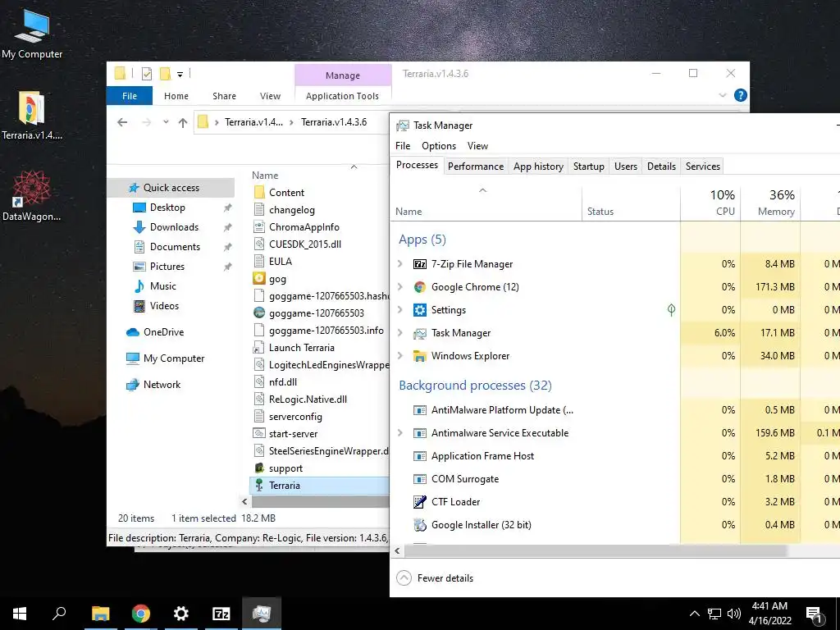Open the notification center icon
The height and width of the screenshot is (630, 840).
(x=813, y=614)
